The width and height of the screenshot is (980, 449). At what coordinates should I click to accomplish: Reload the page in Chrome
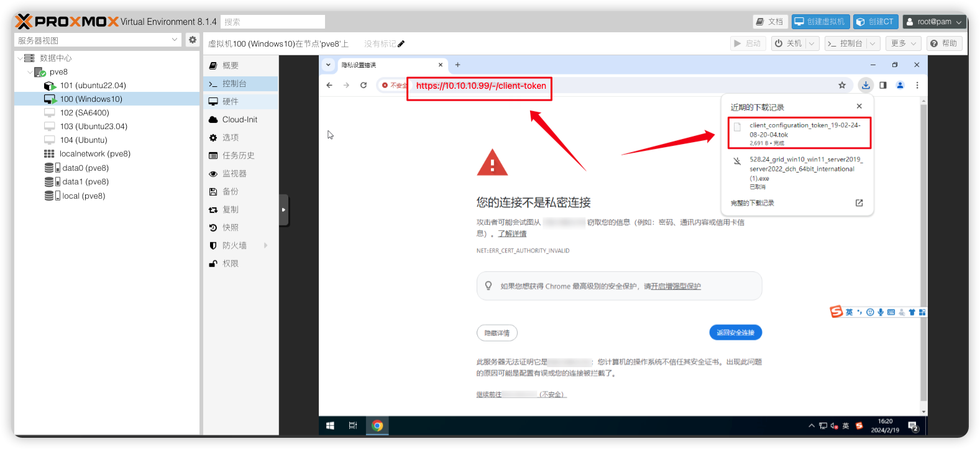point(364,85)
